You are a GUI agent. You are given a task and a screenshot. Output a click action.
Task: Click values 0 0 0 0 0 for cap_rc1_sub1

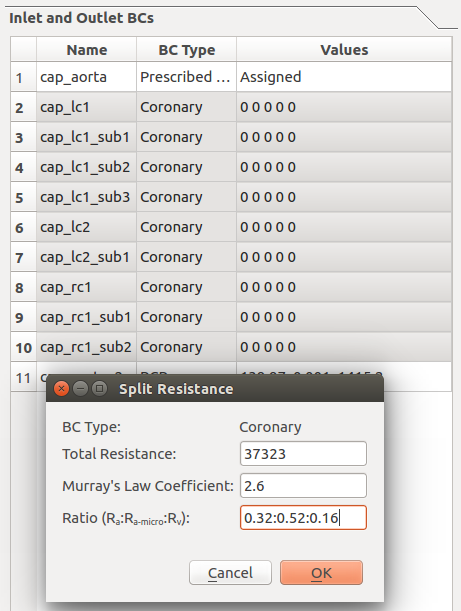coord(344,317)
